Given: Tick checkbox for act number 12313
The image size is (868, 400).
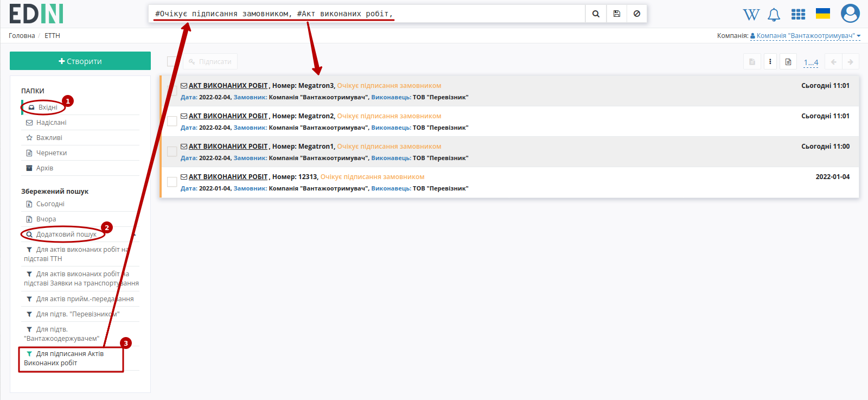Looking at the screenshot, I should point(172,182).
